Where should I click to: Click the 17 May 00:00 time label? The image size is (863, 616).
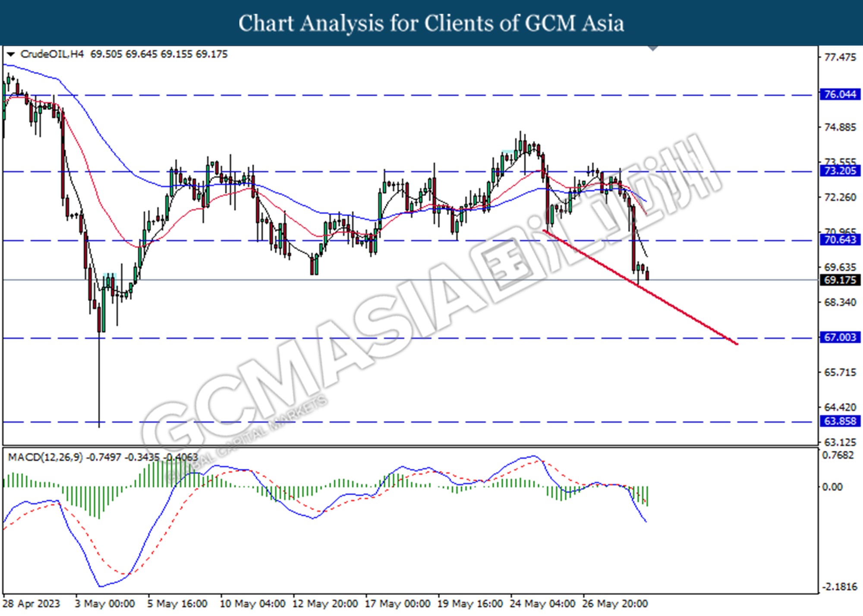pyautogui.click(x=397, y=603)
